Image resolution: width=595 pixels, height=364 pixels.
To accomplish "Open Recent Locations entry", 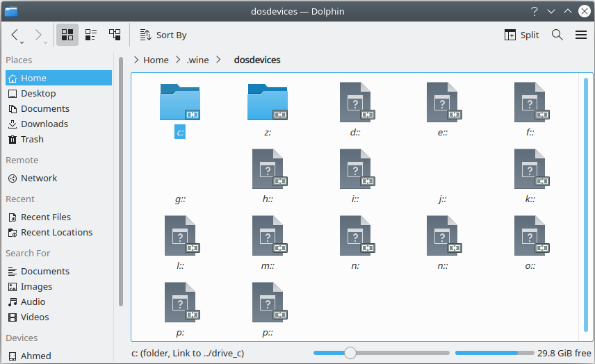I will point(59,233).
